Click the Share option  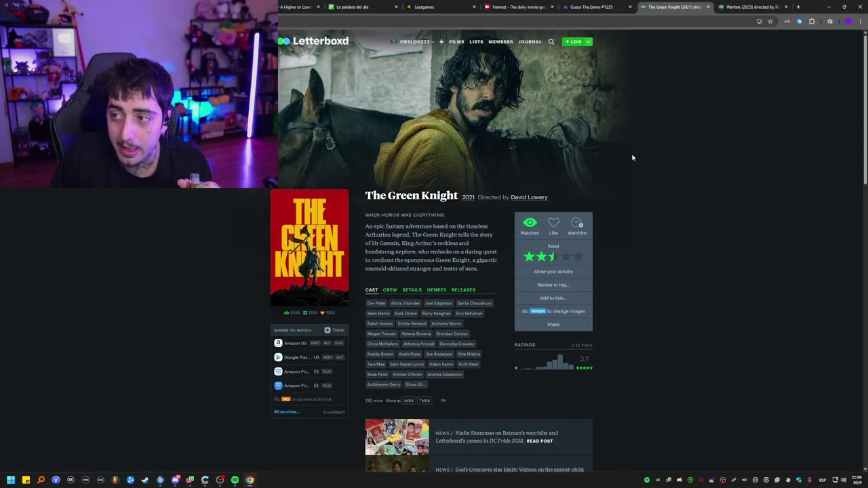tap(553, 325)
